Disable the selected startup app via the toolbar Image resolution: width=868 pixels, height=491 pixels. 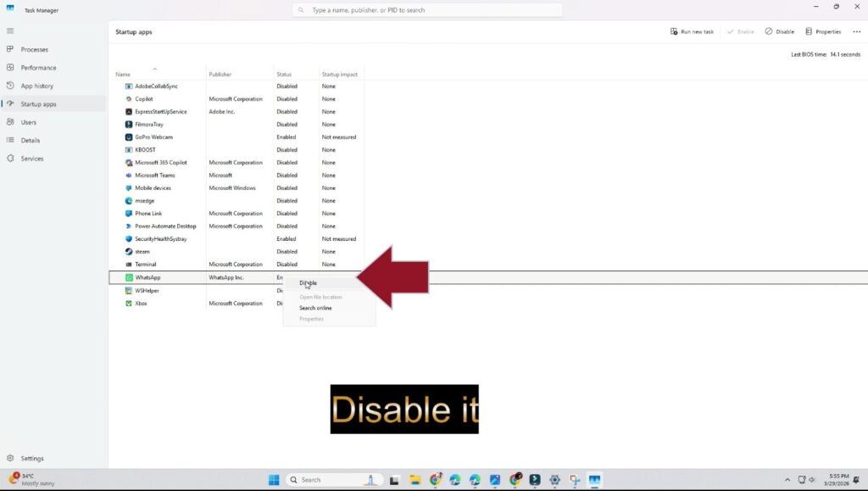point(778,31)
